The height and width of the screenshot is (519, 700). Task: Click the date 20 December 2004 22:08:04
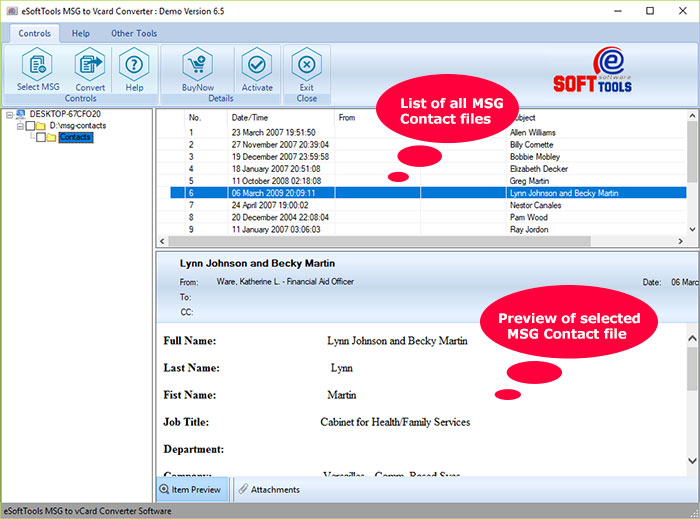coord(280,217)
